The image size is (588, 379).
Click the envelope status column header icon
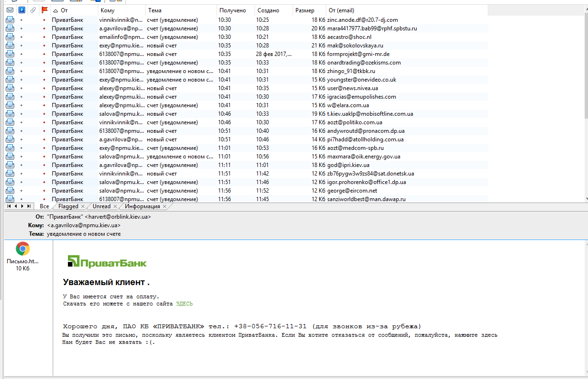tap(9, 10)
